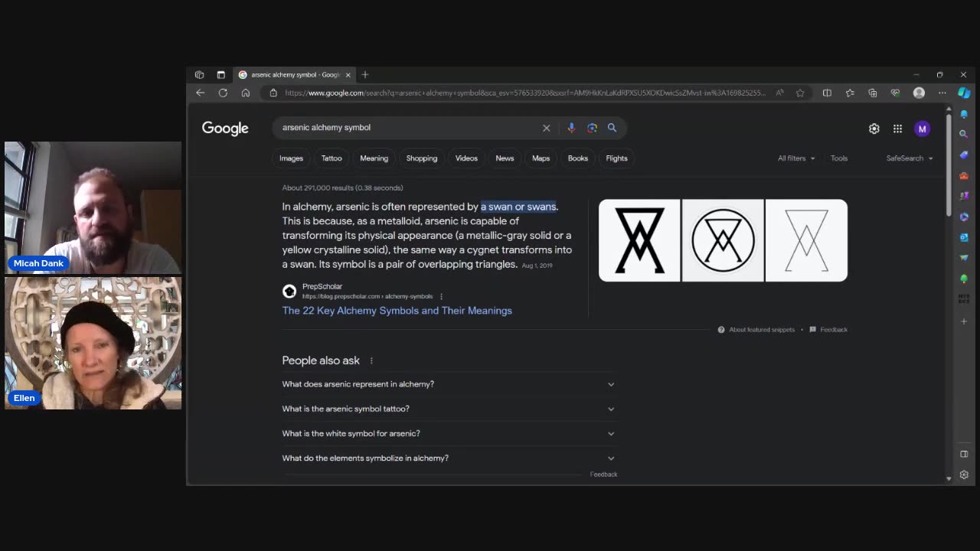Open the Copilot sidebar icon
The height and width of the screenshot is (551, 980).
click(x=964, y=93)
